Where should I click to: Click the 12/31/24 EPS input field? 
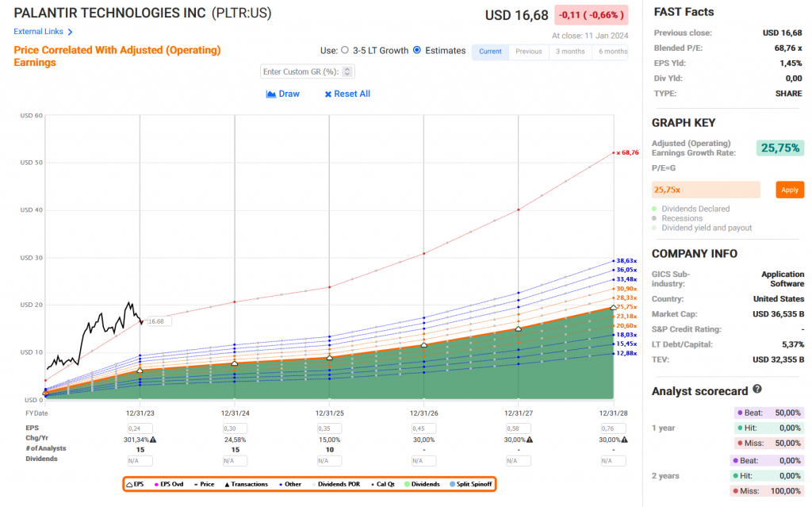233,429
